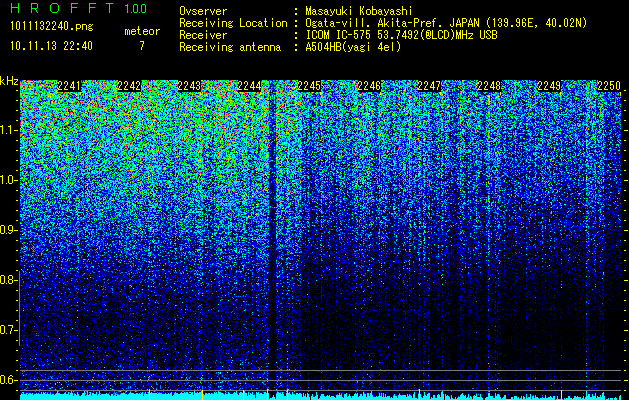The height and width of the screenshot is (400, 629).
Task: Click the 1.1 kHz axis label
Action: pos(8,130)
